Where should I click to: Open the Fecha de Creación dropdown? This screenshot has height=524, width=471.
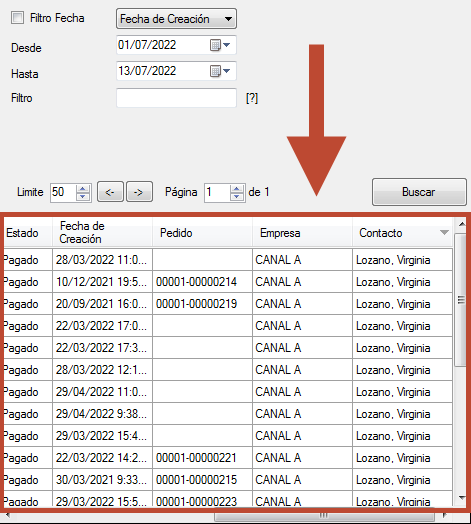point(176,19)
